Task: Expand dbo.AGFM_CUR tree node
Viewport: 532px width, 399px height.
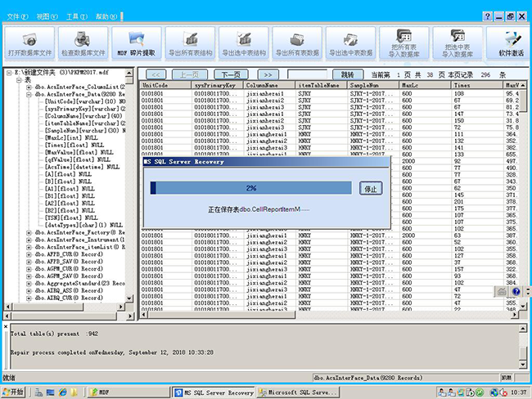Action: tap(29, 269)
